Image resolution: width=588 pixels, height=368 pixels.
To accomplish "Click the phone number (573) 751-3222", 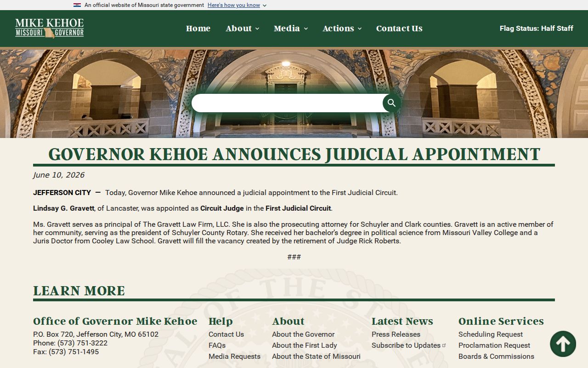I will tap(82, 343).
